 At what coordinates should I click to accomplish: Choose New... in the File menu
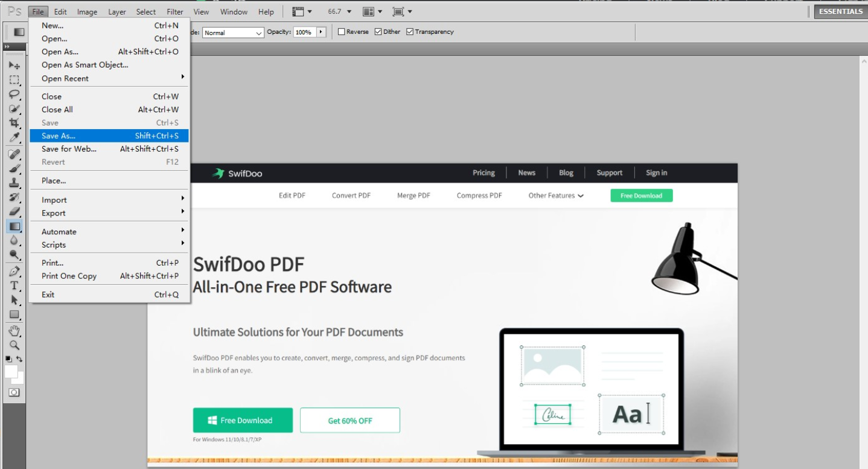110,25
